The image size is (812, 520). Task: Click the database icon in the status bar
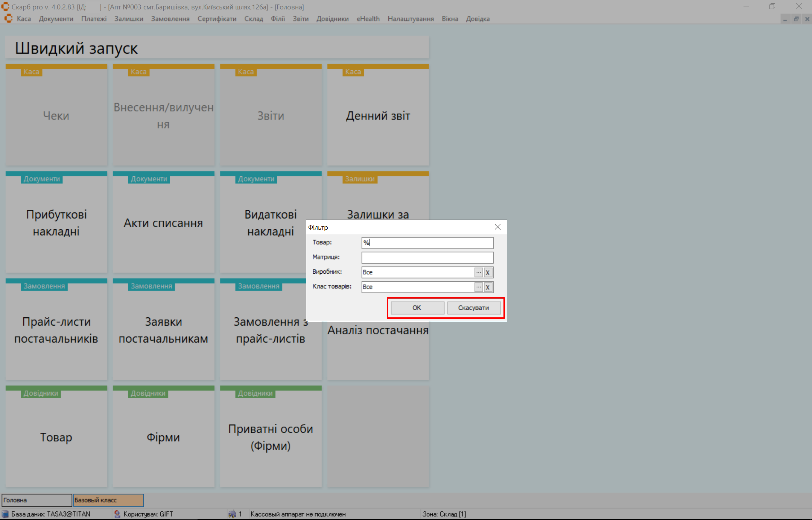point(5,514)
